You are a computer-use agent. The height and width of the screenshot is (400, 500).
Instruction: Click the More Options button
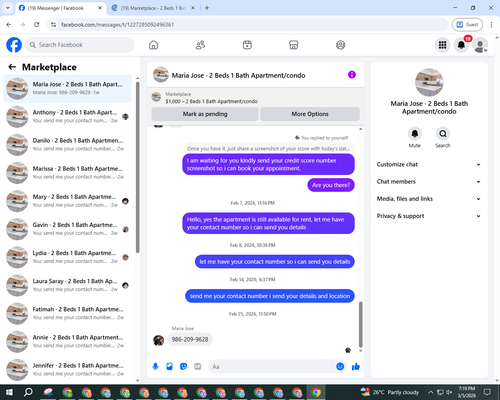(310, 114)
